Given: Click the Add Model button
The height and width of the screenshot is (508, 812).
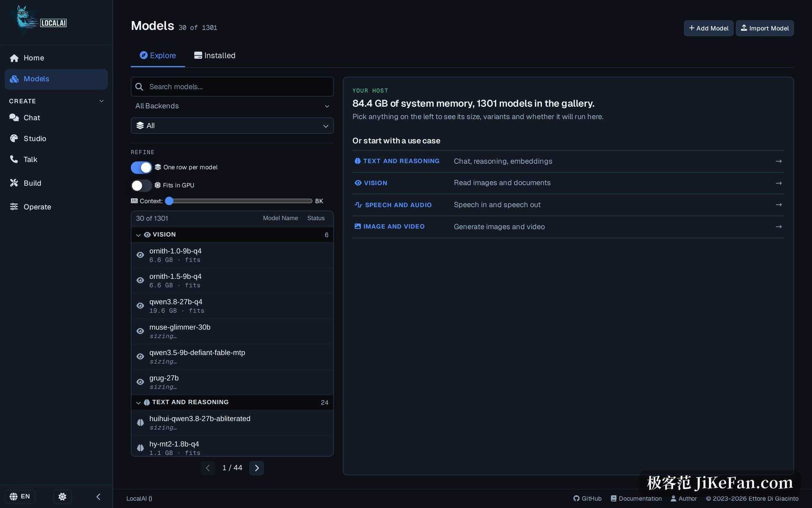Looking at the screenshot, I should [709, 28].
